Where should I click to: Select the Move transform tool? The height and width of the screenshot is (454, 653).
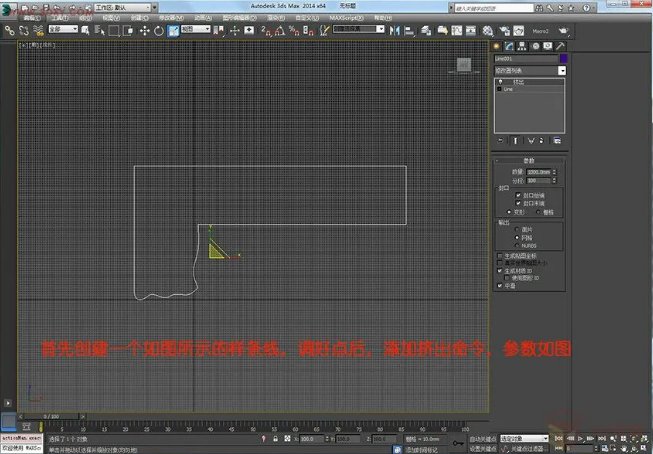pyautogui.click(x=145, y=30)
